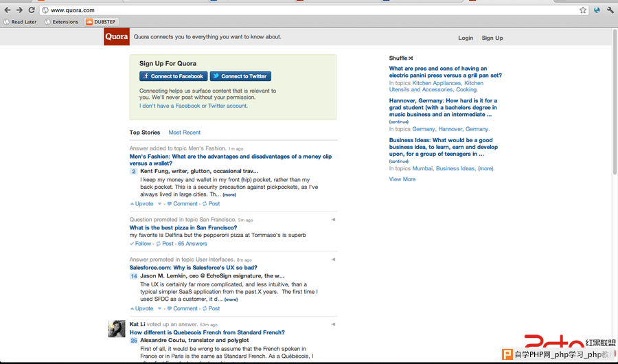The width and height of the screenshot is (618, 364).
Task: Open the Extensions bookmark
Action: pyautogui.click(x=62, y=22)
